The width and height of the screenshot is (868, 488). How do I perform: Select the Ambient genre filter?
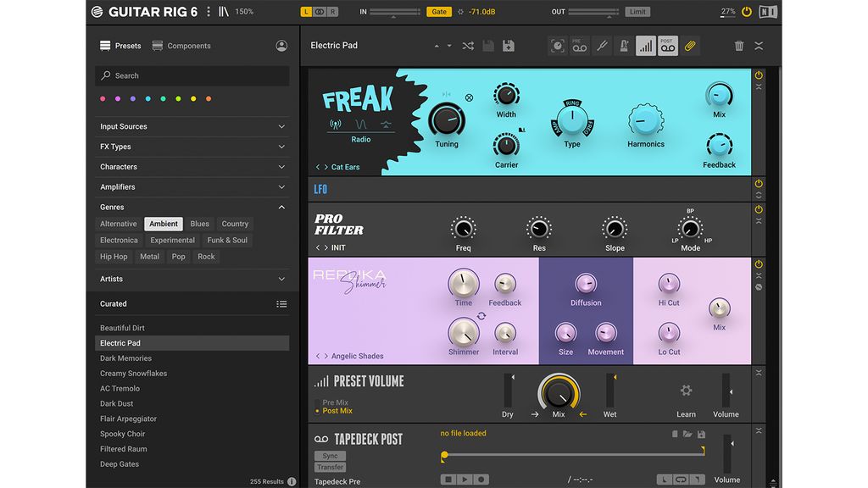pyautogui.click(x=163, y=224)
